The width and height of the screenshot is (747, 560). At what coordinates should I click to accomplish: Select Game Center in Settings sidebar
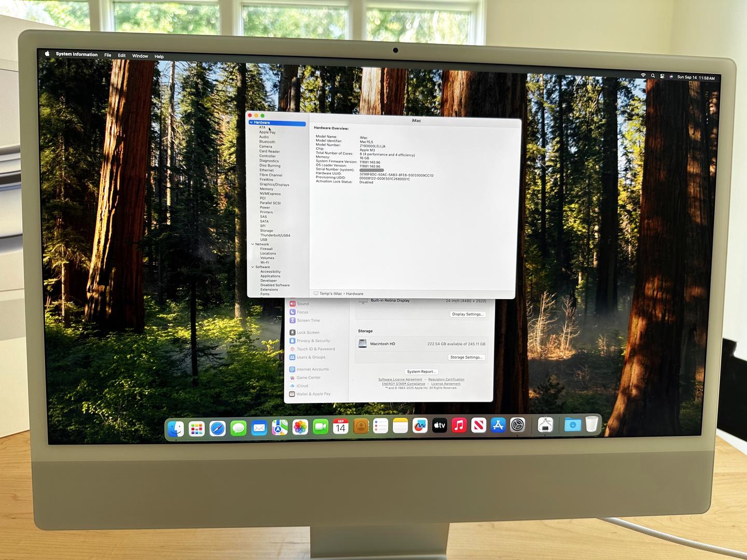tap(305, 377)
